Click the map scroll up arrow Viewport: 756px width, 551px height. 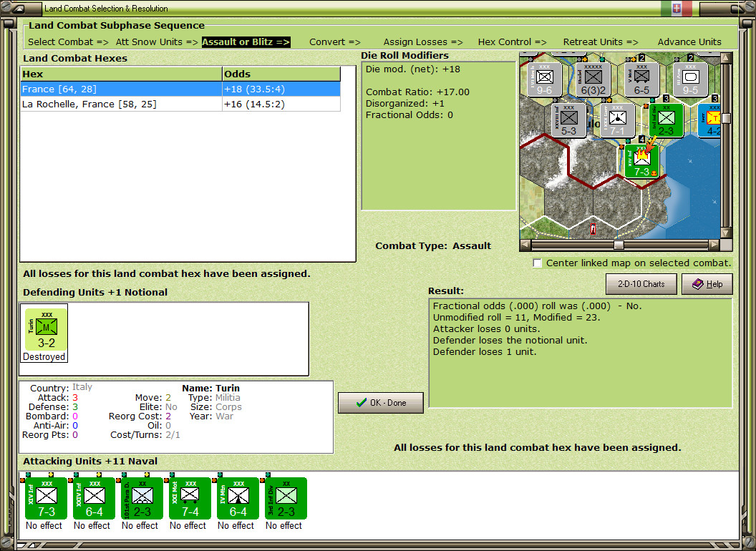(726, 58)
